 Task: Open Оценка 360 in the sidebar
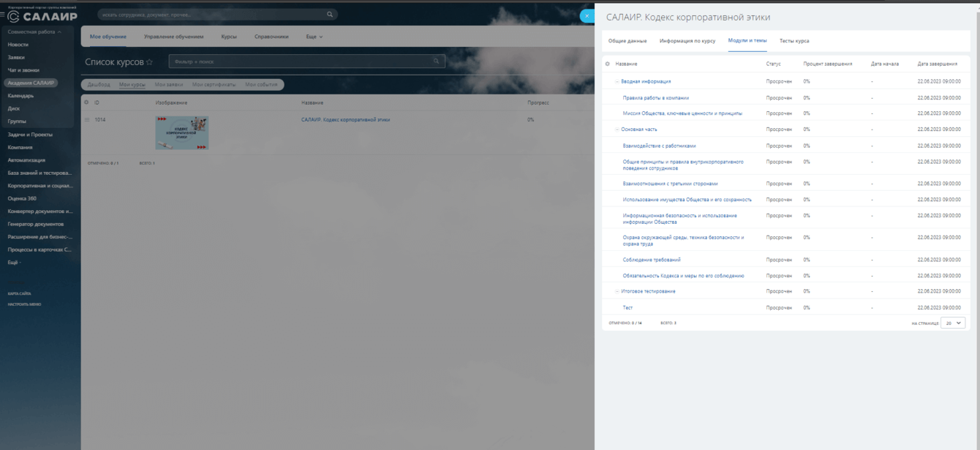point(22,198)
